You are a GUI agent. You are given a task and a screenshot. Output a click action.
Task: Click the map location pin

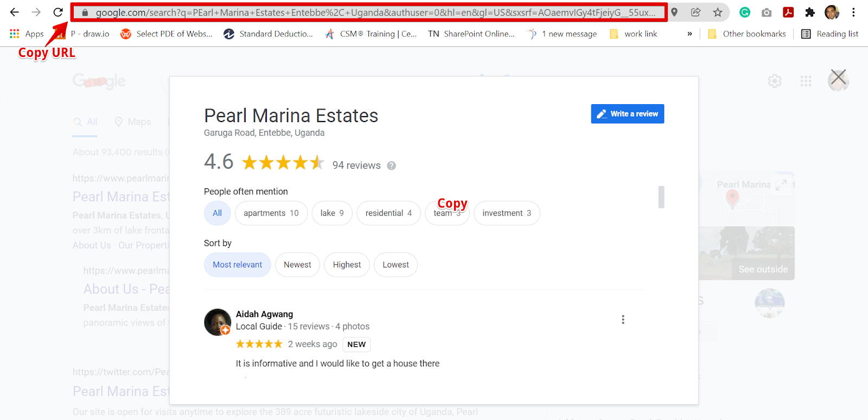(x=732, y=200)
